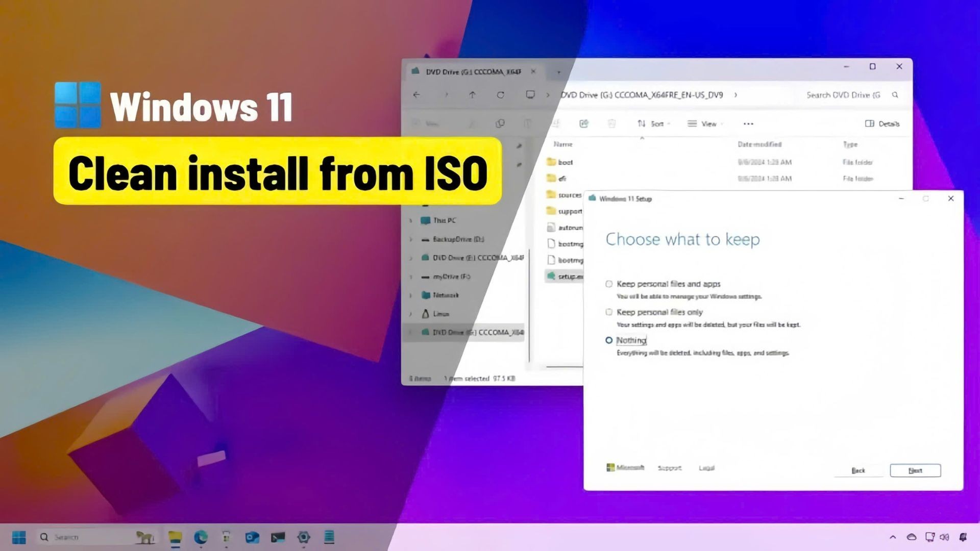This screenshot has width=980, height=551.
Task: Open the View dropdown menu
Action: coord(705,124)
